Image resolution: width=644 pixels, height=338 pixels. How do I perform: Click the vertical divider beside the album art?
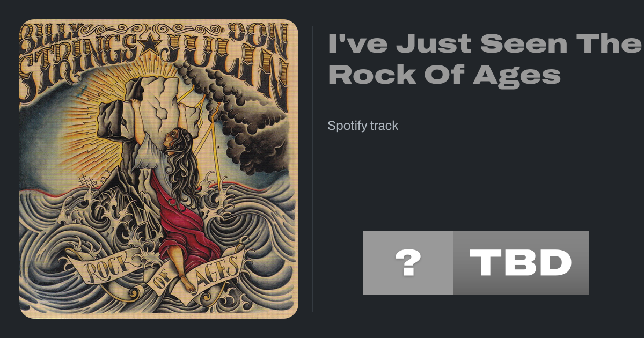pos(313,168)
